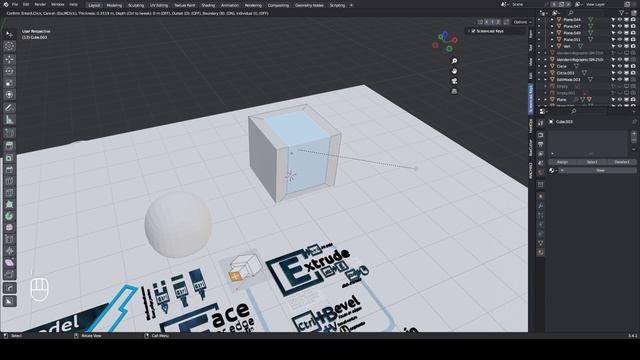Image resolution: width=640 pixels, height=360 pixels.
Task: Hide Circle with its eye icon
Action: point(620,66)
